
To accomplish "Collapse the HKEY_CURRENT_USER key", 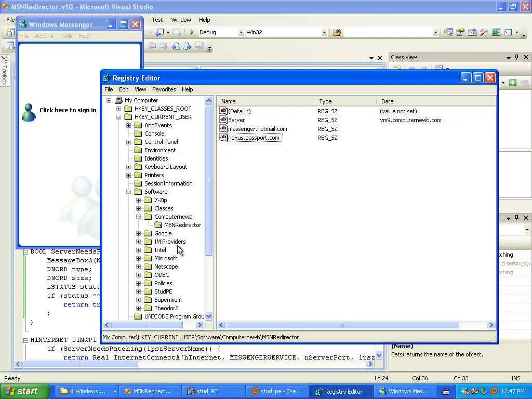I will pyautogui.click(x=119, y=117).
